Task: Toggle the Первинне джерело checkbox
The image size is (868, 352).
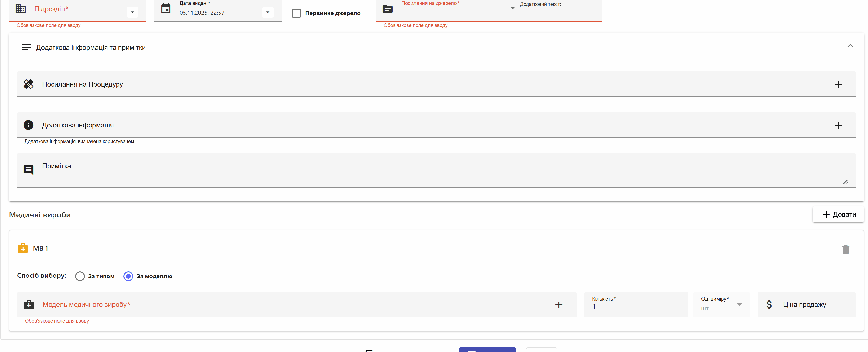Action: tap(296, 13)
